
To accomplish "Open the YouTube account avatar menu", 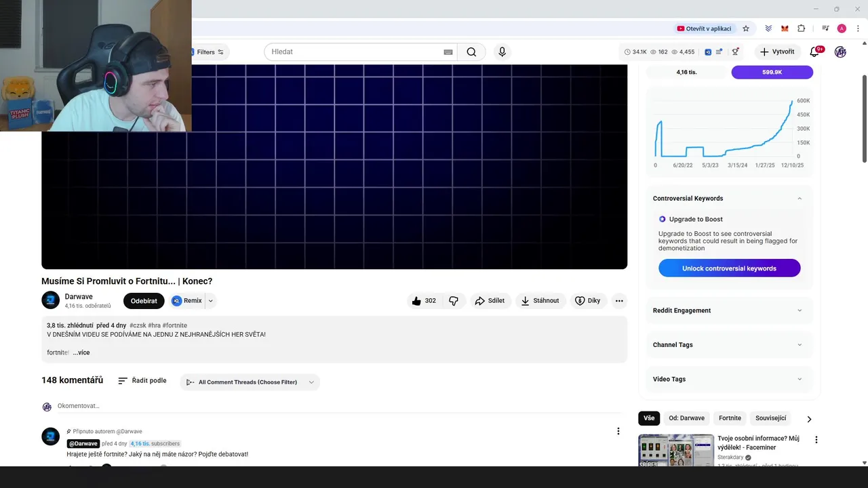I will coord(840,52).
